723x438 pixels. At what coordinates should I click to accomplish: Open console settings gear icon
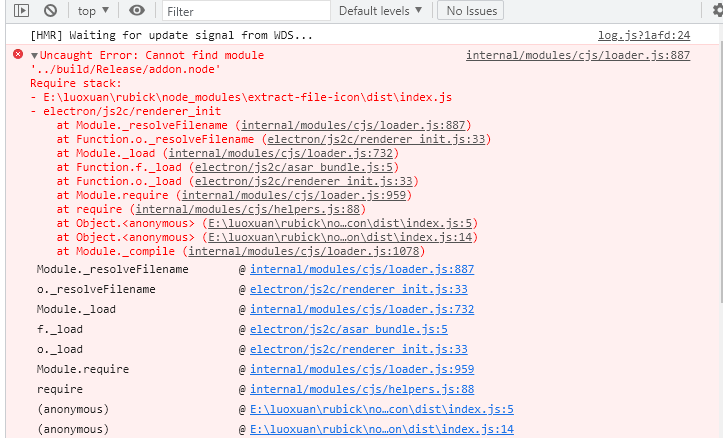(x=717, y=10)
